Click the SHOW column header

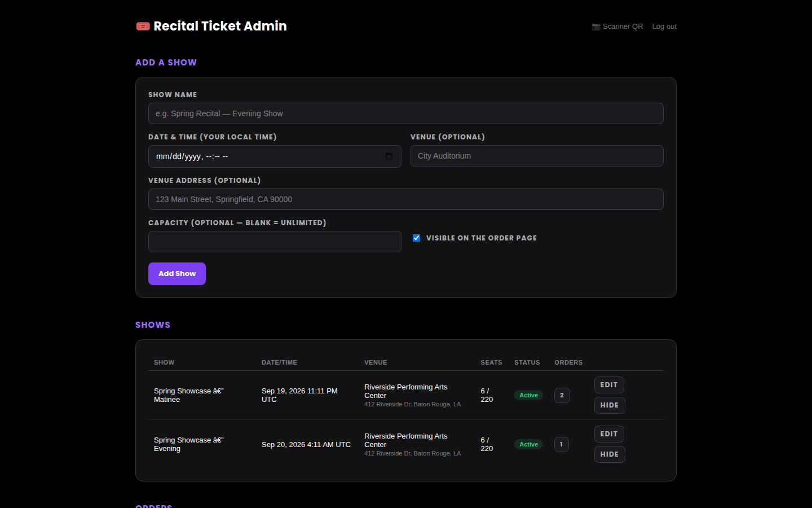[164, 362]
